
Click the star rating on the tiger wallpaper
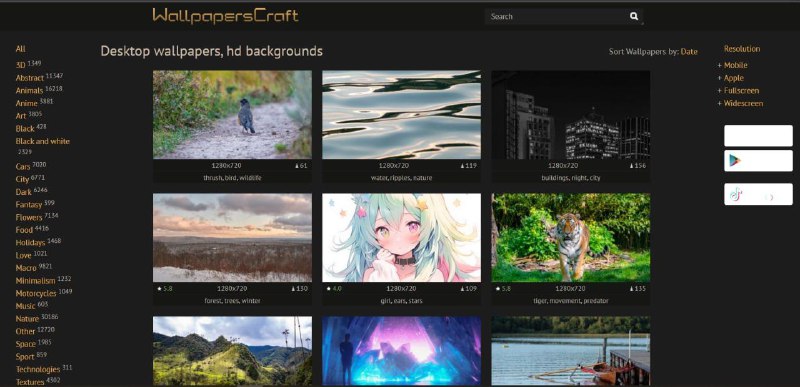tap(503, 289)
